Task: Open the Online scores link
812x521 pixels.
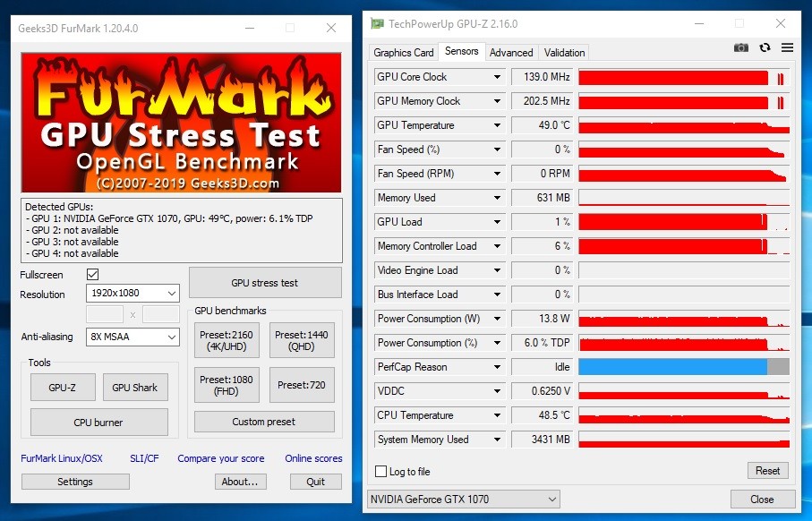Action: pyautogui.click(x=313, y=458)
